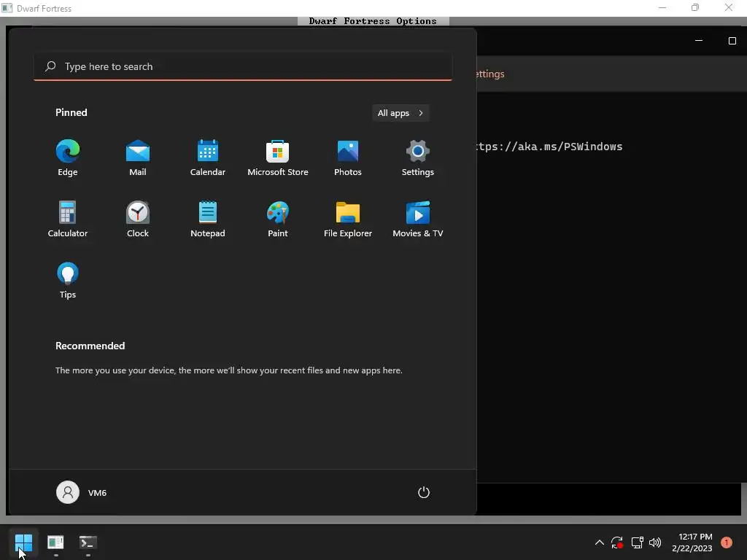Open the Paint app

tap(278, 219)
